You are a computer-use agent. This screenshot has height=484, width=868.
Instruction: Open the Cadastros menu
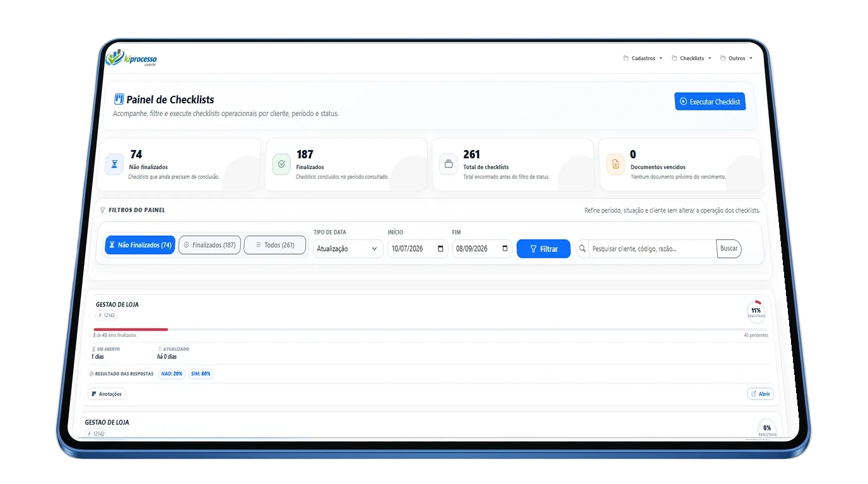tap(643, 58)
